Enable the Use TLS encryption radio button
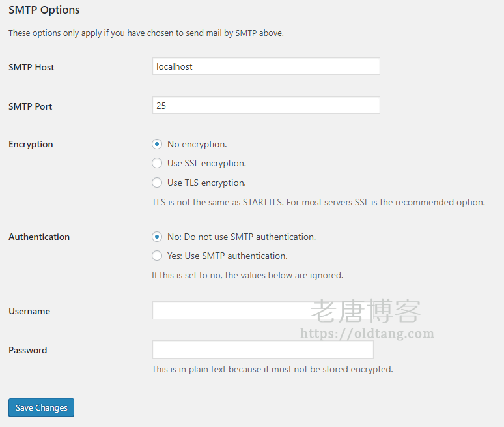The height and width of the screenshot is (427, 504). click(157, 183)
